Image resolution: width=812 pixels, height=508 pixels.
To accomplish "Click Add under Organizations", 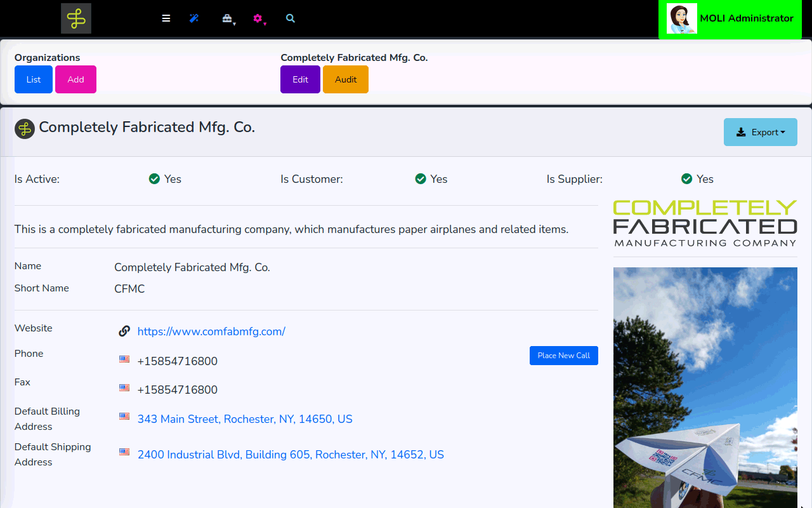I will [75, 79].
